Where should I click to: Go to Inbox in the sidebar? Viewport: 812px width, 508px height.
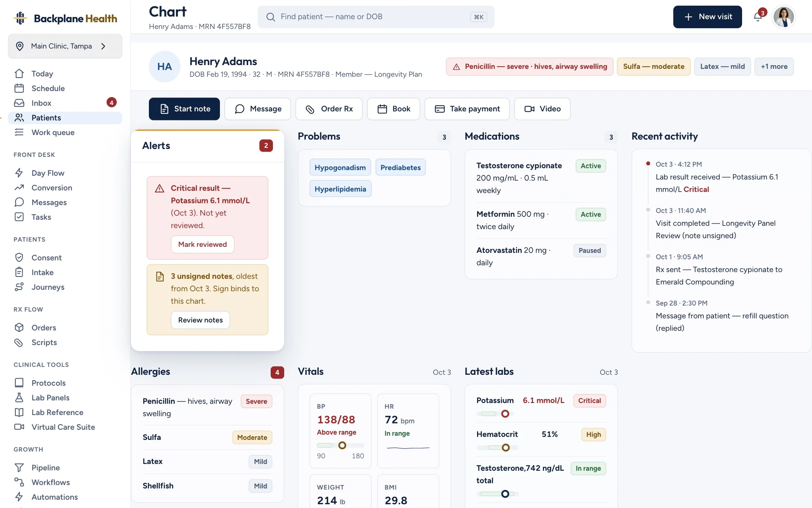65,103
